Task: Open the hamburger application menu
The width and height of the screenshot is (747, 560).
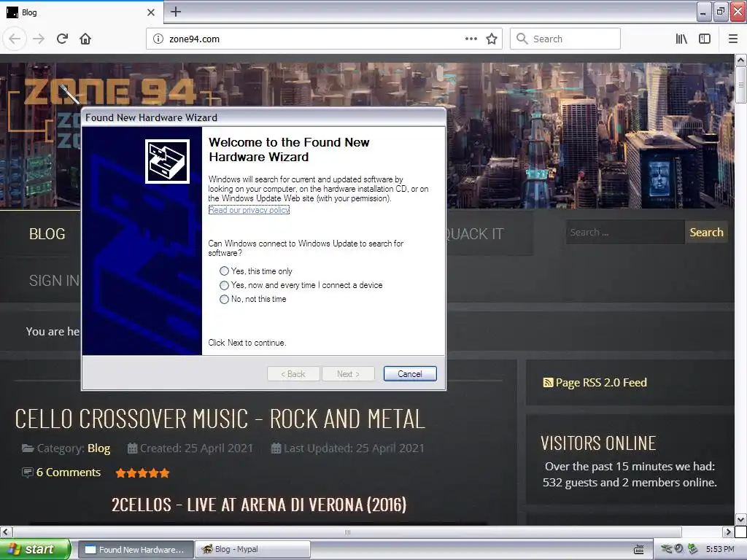Action: (x=733, y=39)
